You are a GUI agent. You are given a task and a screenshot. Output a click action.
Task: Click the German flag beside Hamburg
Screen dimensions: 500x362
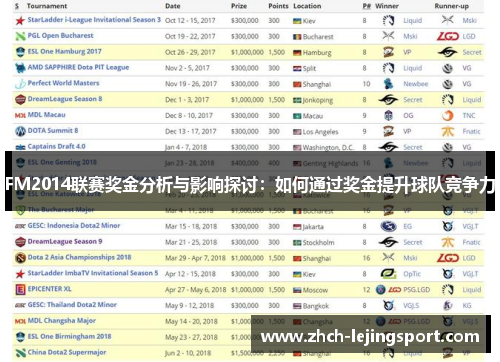pyautogui.click(x=297, y=53)
